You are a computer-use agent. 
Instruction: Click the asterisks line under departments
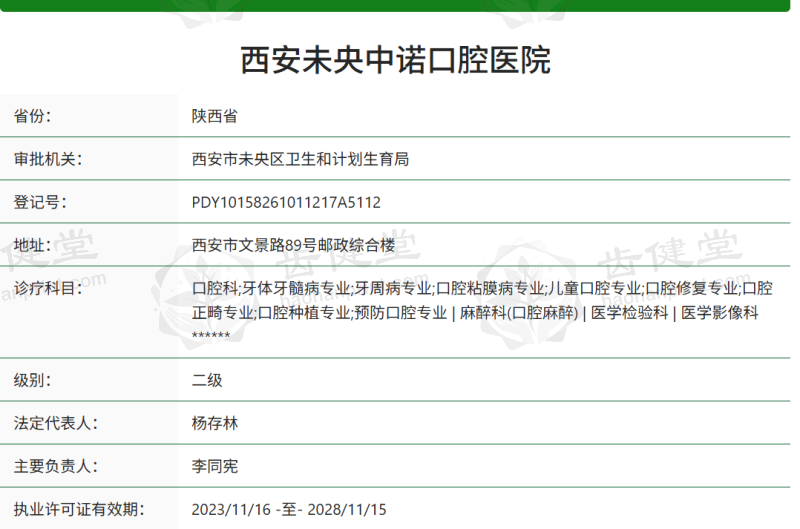click(x=211, y=335)
